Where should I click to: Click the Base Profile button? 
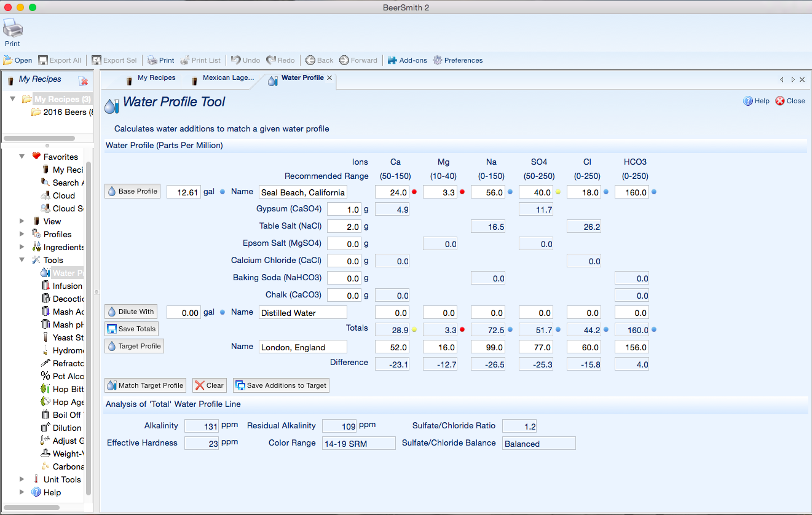tap(133, 191)
